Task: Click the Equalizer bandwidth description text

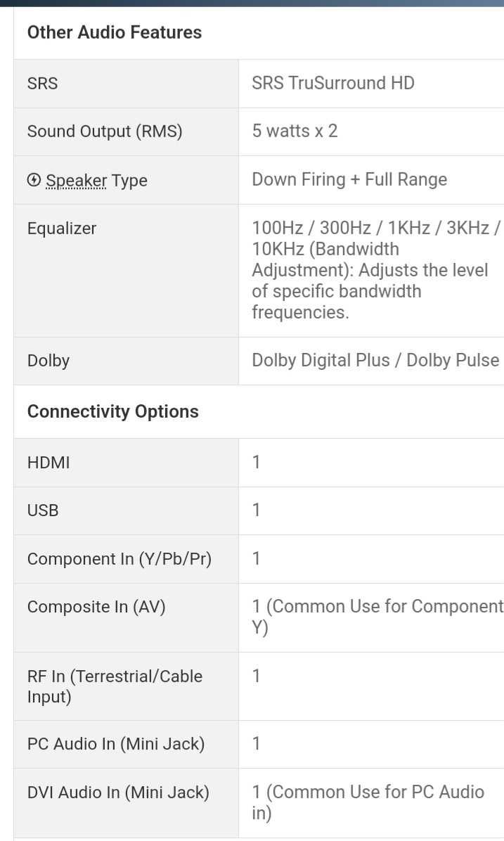Action: 375,270
